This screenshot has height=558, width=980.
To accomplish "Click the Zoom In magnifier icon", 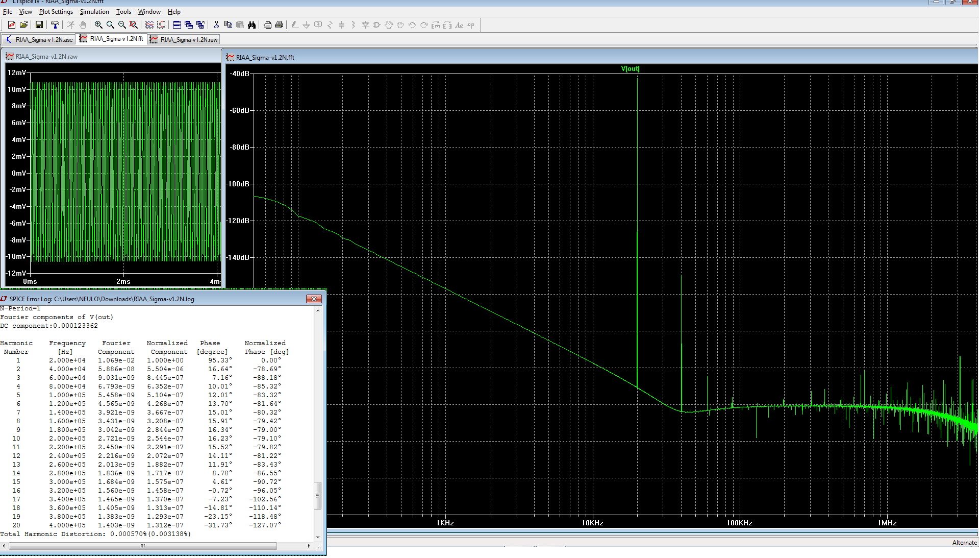I will (x=98, y=25).
